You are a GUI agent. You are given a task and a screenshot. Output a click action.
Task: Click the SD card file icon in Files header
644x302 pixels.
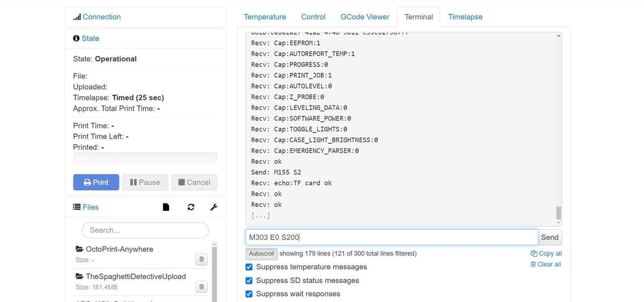pyautogui.click(x=166, y=207)
